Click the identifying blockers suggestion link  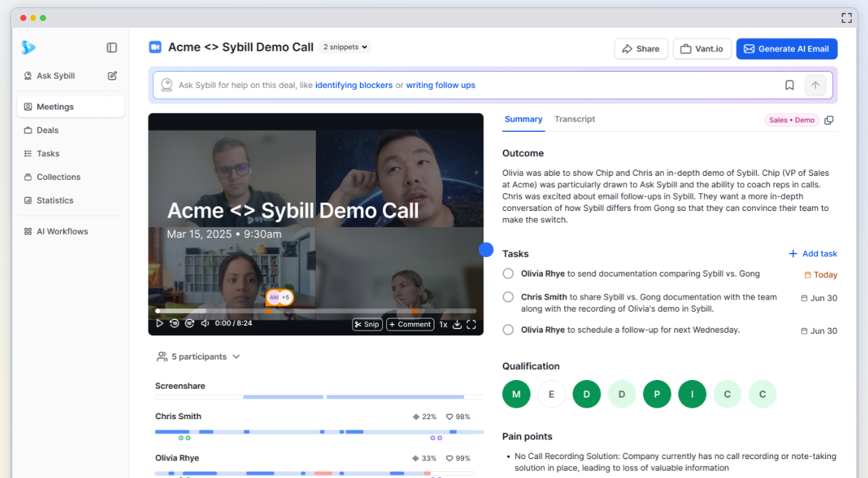[x=354, y=85]
